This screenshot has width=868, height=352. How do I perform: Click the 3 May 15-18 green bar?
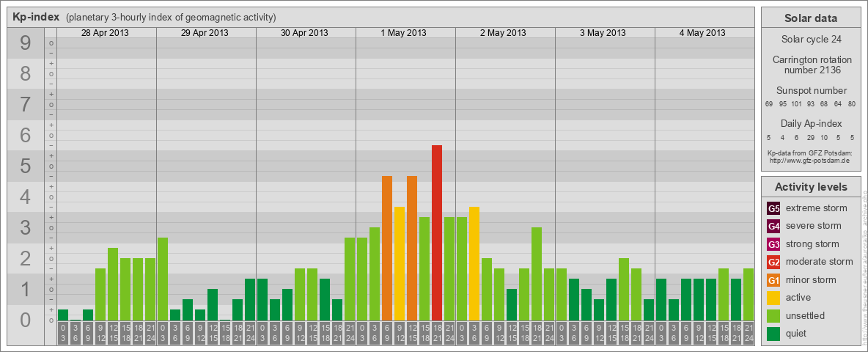(x=624, y=289)
